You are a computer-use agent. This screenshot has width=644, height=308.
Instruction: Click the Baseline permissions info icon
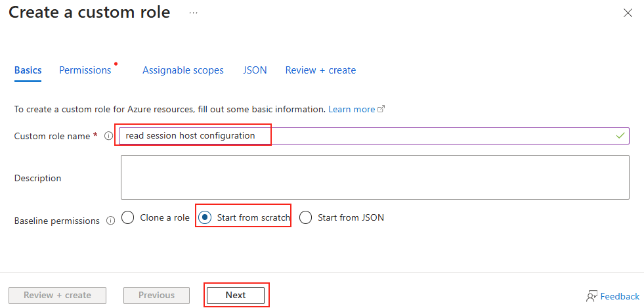(x=110, y=221)
